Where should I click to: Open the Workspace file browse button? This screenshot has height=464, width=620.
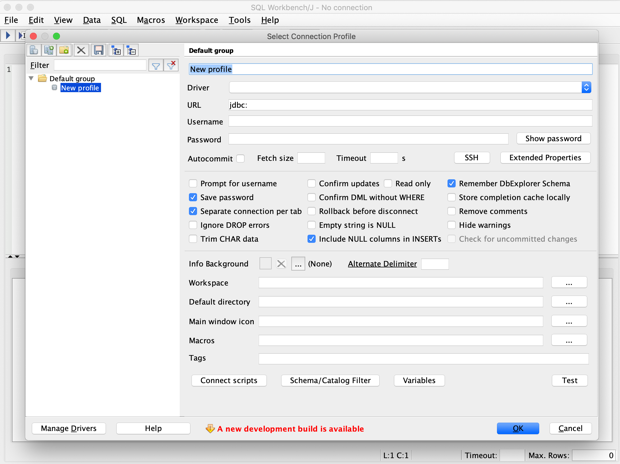(569, 283)
